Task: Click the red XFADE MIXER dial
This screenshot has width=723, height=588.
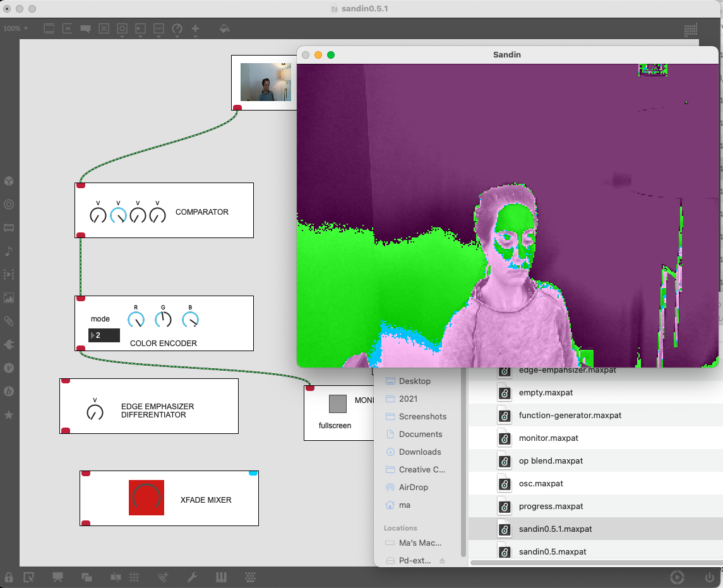Action: coord(146,498)
